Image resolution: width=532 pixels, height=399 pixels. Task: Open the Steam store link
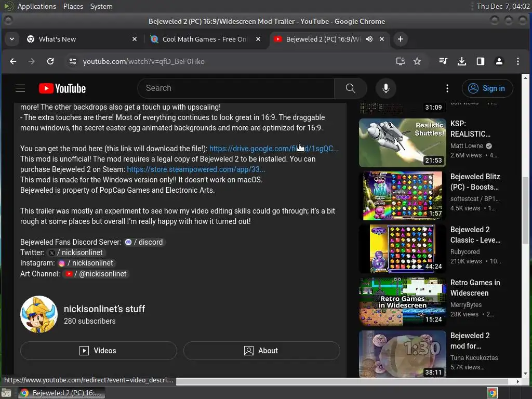(x=196, y=169)
